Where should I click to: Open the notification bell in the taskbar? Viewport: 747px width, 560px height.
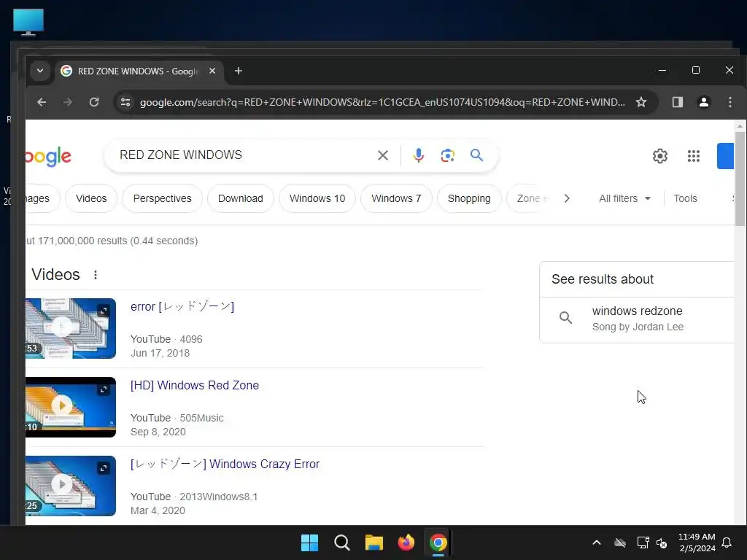pos(727,542)
